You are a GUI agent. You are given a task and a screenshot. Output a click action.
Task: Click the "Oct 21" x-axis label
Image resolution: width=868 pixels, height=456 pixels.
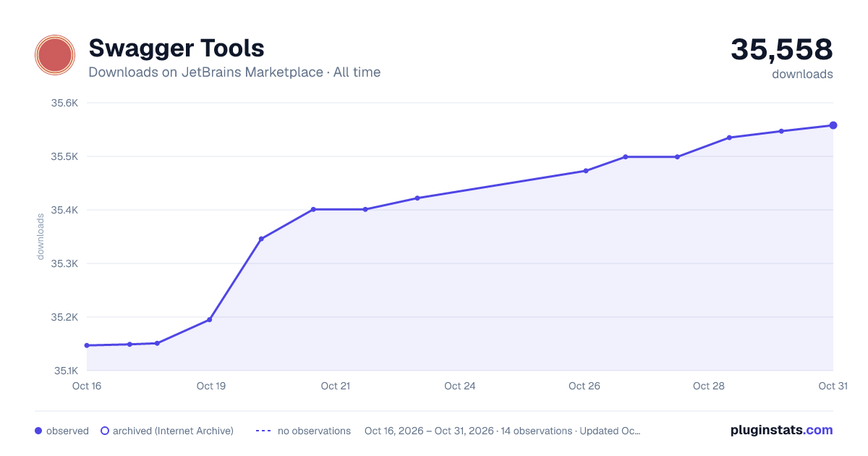coord(336,386)
